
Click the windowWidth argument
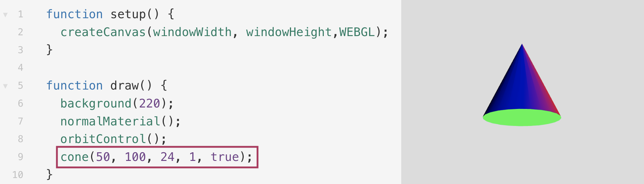click(192, 32)
